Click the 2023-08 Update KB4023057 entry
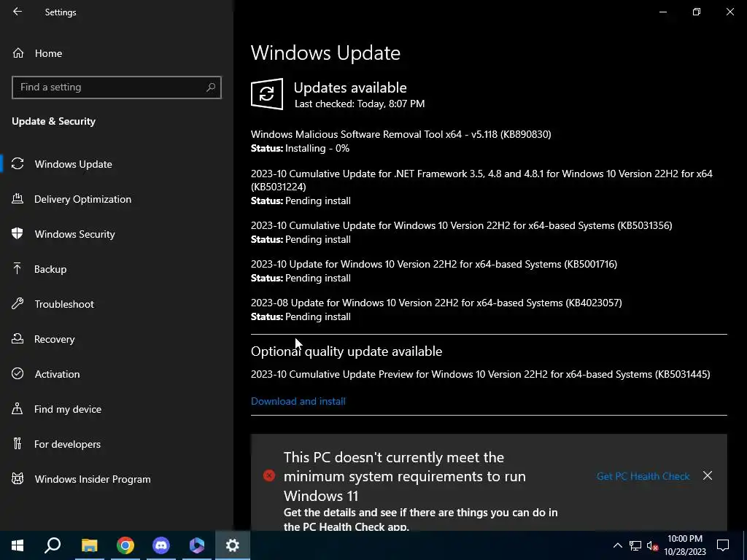747x560 pixels. coord(436,303)
